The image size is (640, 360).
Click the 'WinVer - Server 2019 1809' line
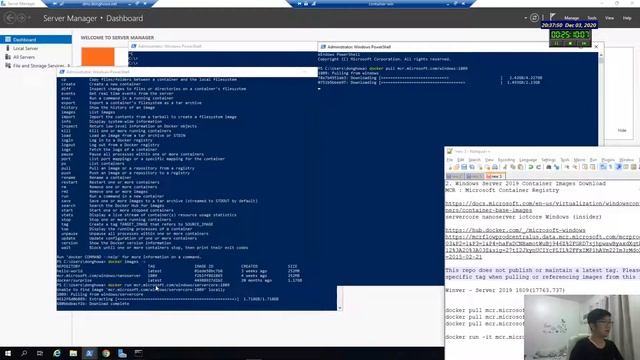[x=505, y=290]
